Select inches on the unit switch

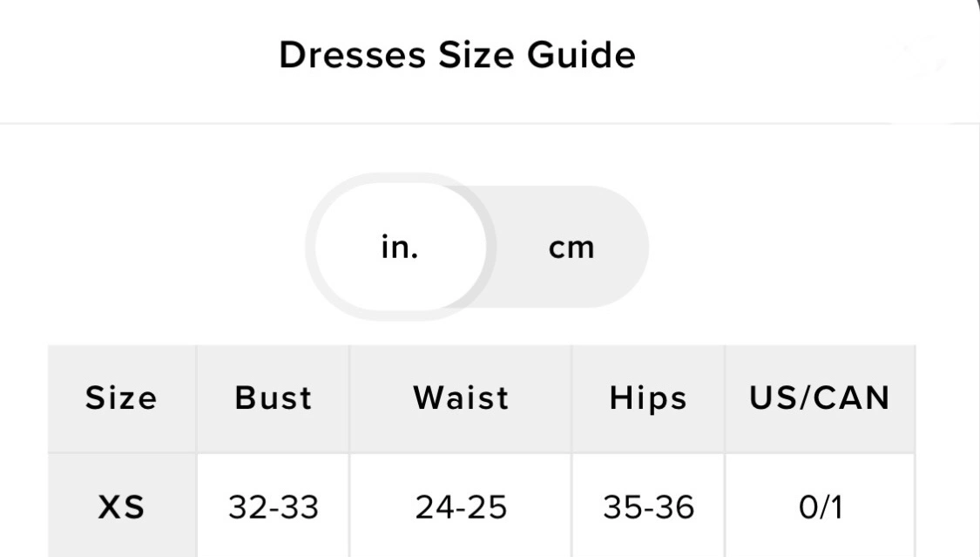pyautogui.click(x=400, y=248)
